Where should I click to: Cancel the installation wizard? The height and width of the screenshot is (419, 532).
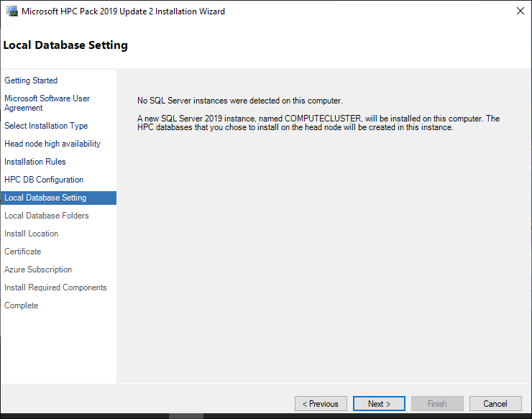[495, 404]
